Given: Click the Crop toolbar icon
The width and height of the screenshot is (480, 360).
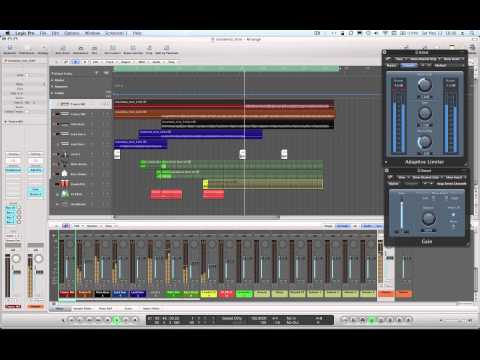Looking at the screenshot, I should coord(149,49).
